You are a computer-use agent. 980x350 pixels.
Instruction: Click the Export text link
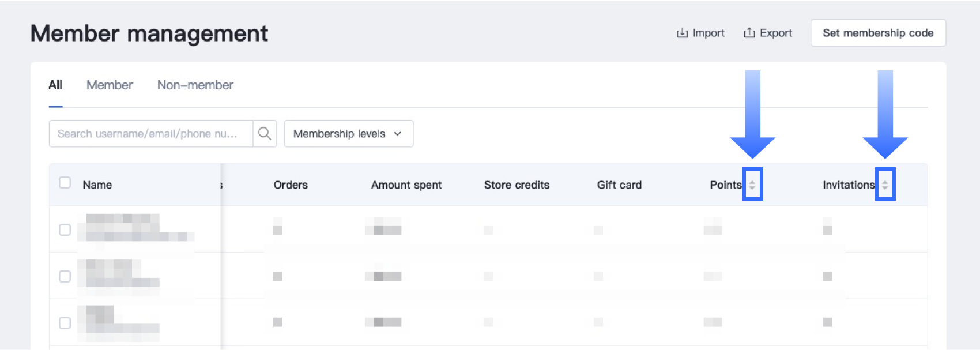776,33
